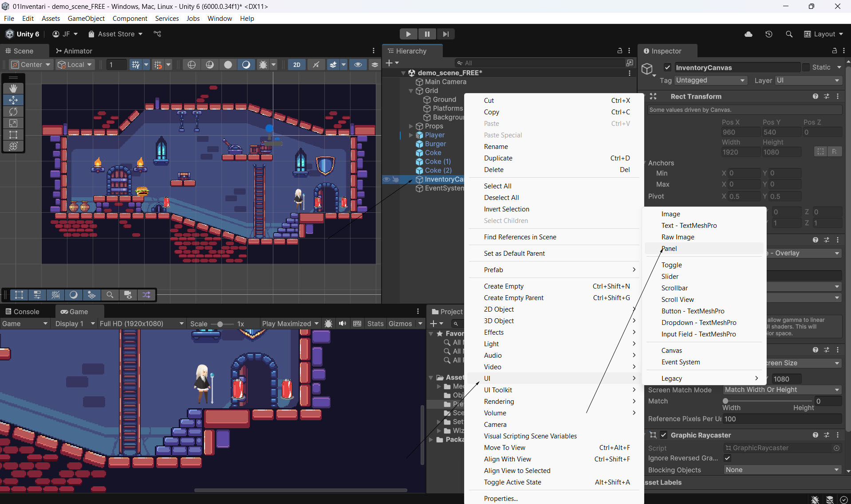The image size is (851, 504).
Task: Click the Play button
Action: [x=408, y=34]
